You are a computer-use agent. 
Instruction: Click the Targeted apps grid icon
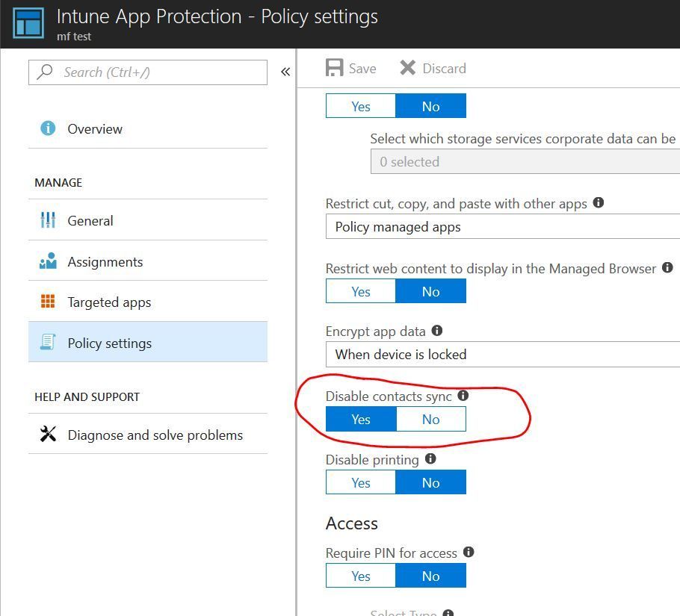click(x=48, y=301)
